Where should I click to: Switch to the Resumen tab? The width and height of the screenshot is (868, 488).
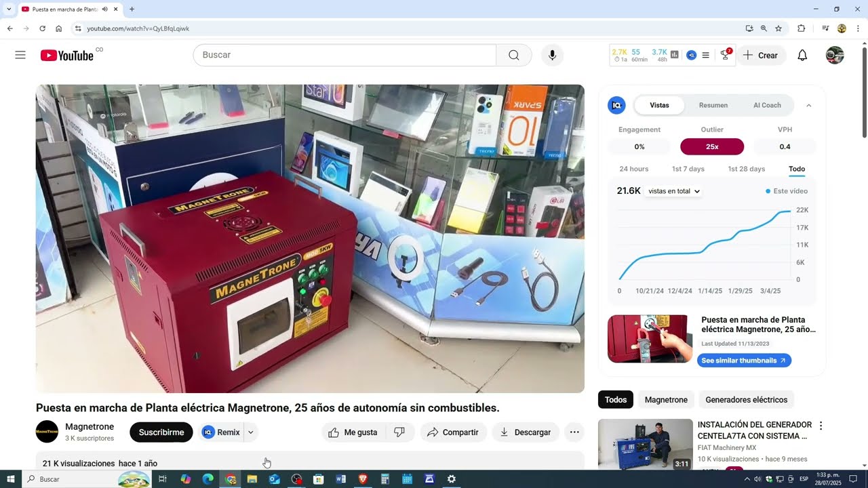[x=713, y=105]
